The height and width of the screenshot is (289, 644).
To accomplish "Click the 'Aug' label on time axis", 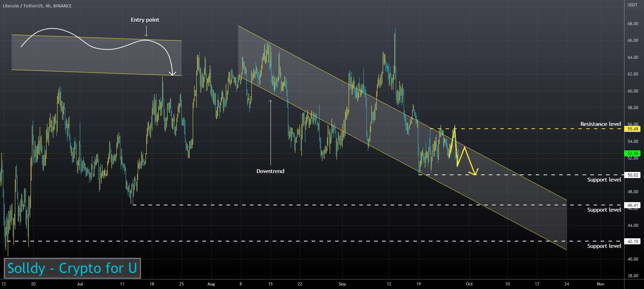I will (211, 284).
